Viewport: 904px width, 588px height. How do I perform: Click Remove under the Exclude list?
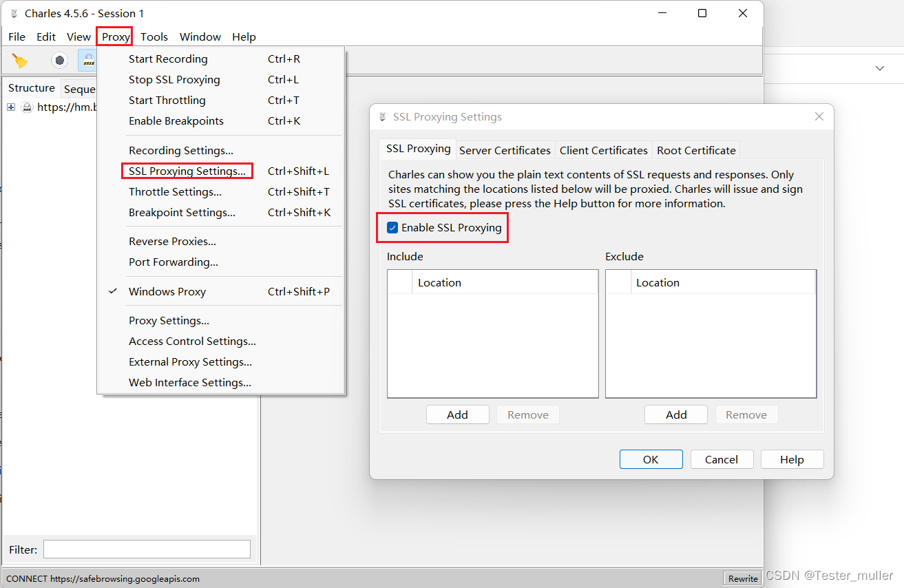(x=746, y=414)
